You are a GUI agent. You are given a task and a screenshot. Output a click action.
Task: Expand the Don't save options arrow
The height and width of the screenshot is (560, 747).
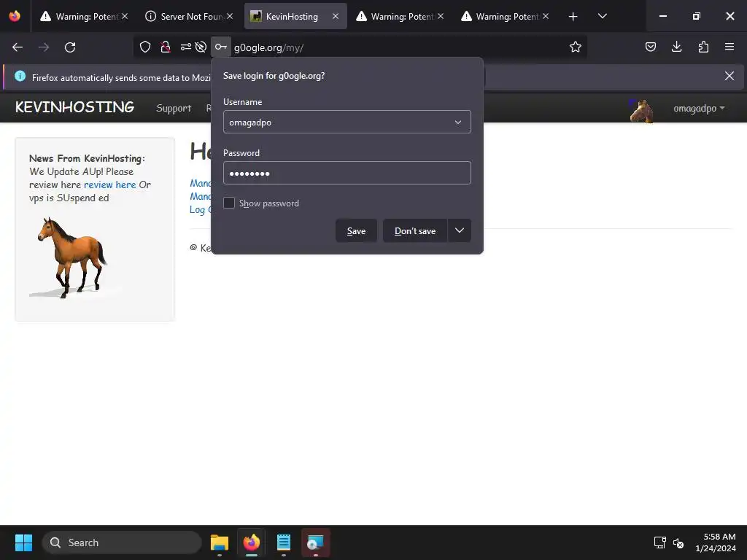coord(460,230)
